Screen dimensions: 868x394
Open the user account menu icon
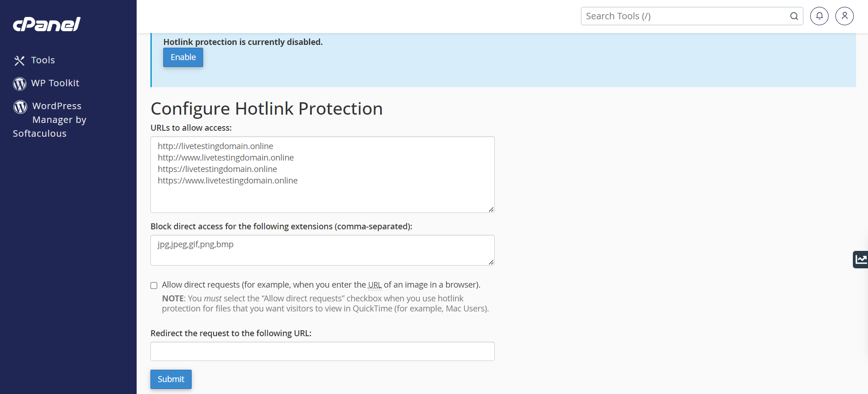coord(845,16)
